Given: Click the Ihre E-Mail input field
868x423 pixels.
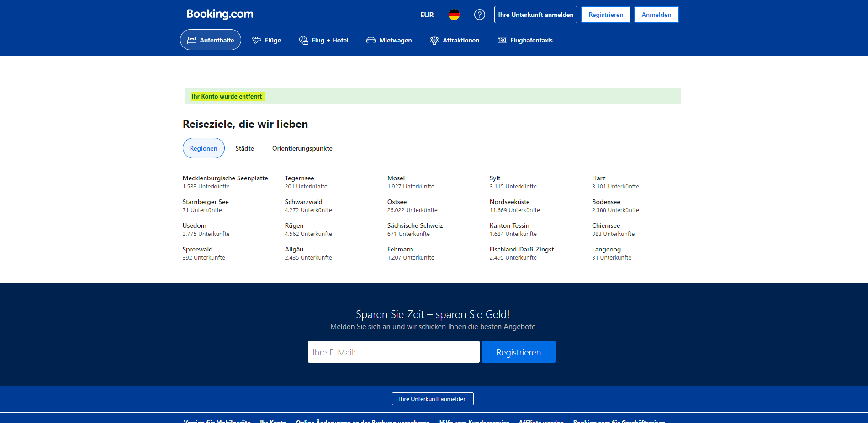Looking at the screenshot, I should coord(393,352).
